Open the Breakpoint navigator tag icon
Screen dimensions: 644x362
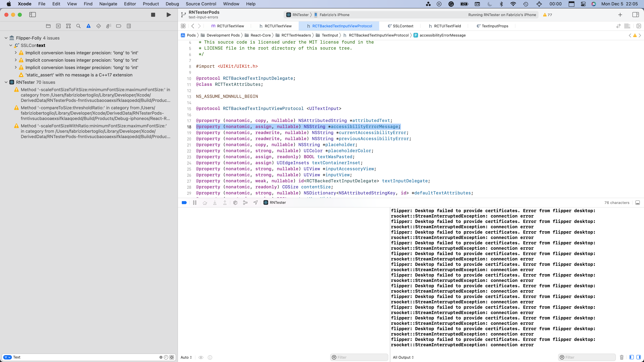pos(119,26)
